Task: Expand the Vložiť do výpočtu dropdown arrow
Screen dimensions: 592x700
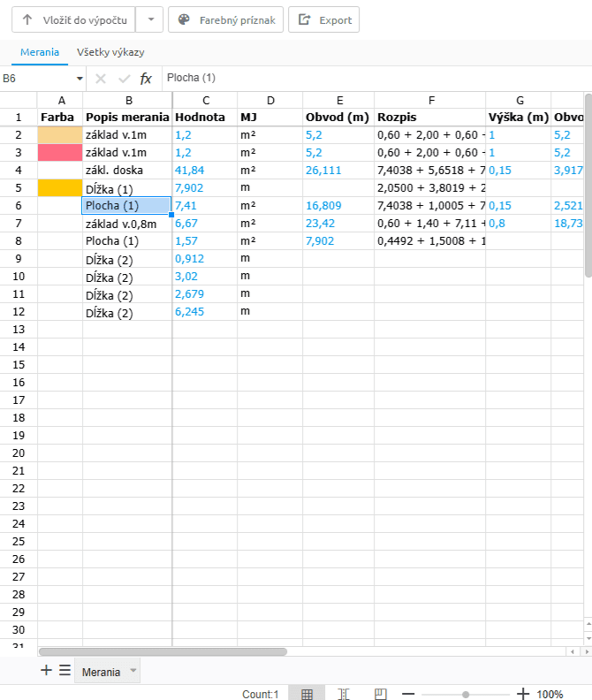Action: 150,19
